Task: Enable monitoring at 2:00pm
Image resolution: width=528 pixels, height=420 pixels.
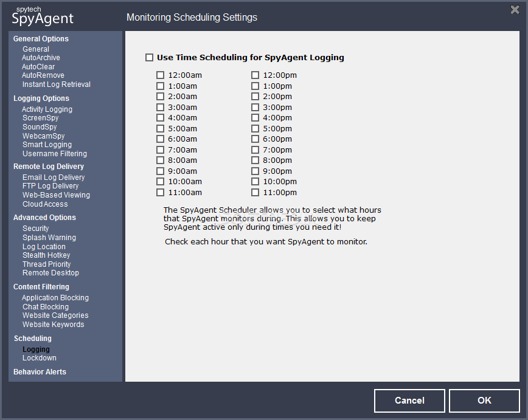Action: coord(255,97)
